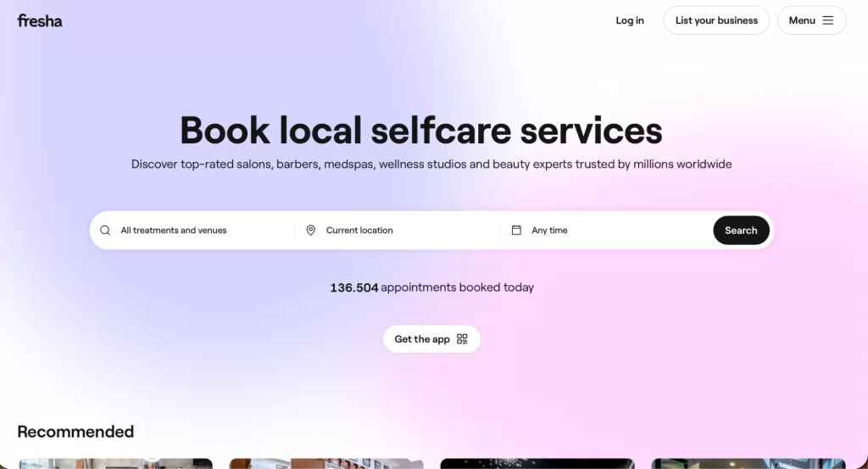
Task: Open the fourth Recommended venue thumbnail
Action: tap(748, 463)
